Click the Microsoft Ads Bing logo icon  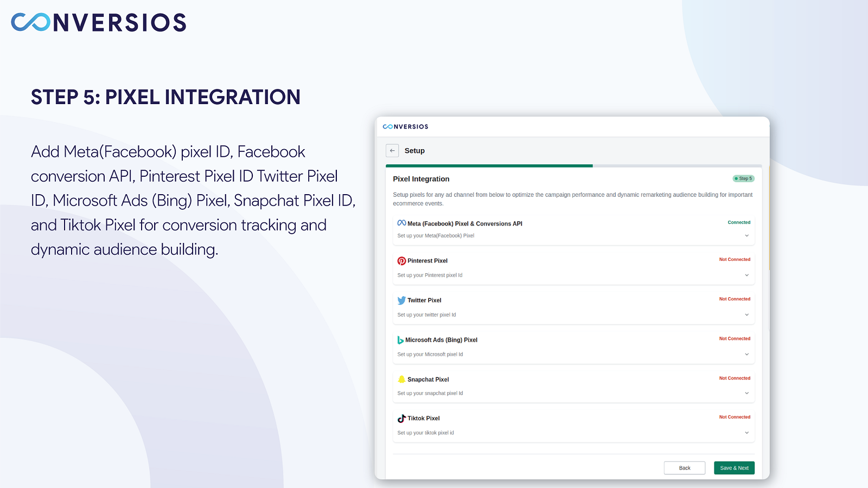[x=400, y=340]
